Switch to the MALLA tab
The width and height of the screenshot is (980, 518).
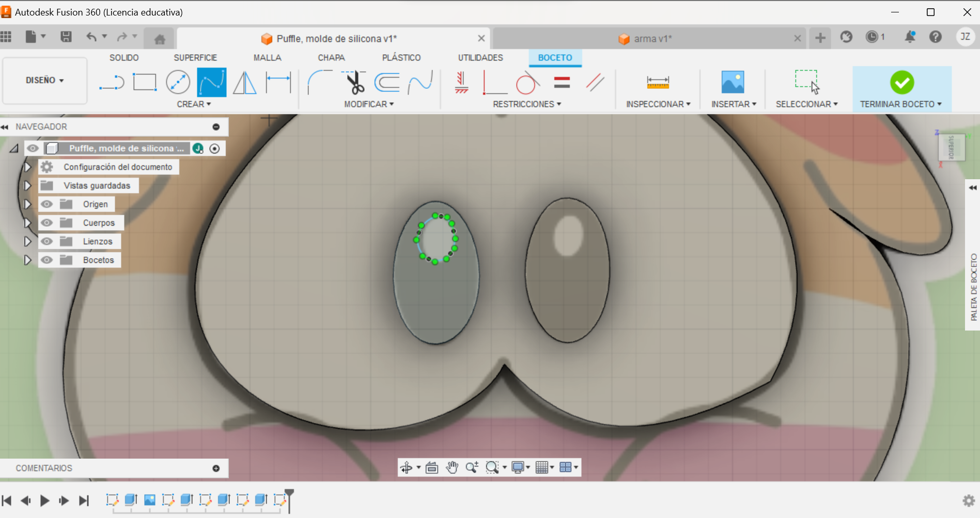click(267, 58)
